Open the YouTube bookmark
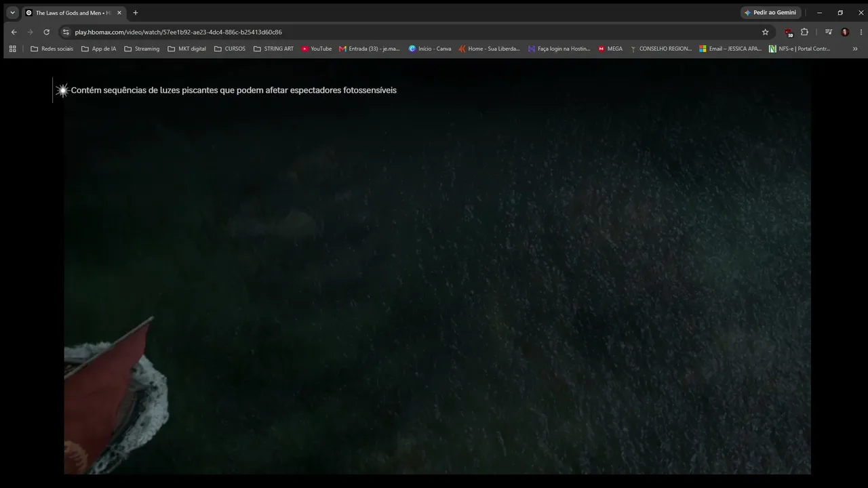The width and height of the screenshot is (868, 488). pos(317,49)
